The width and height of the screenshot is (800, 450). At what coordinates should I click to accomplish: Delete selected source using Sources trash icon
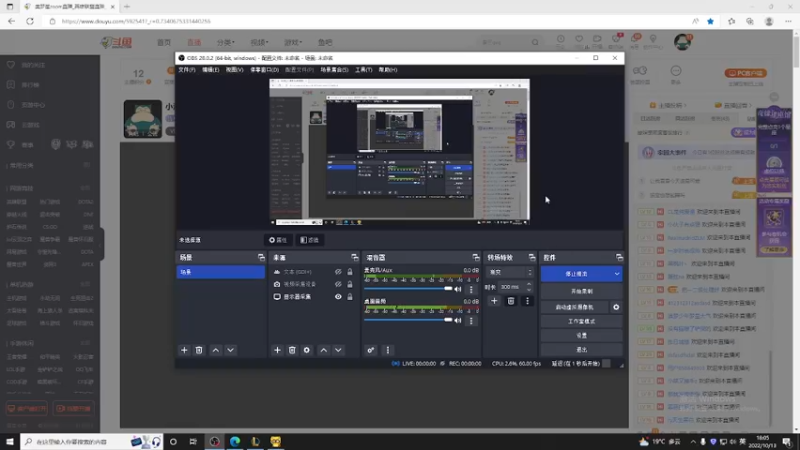pyautogui.click(x=292, y=350)
